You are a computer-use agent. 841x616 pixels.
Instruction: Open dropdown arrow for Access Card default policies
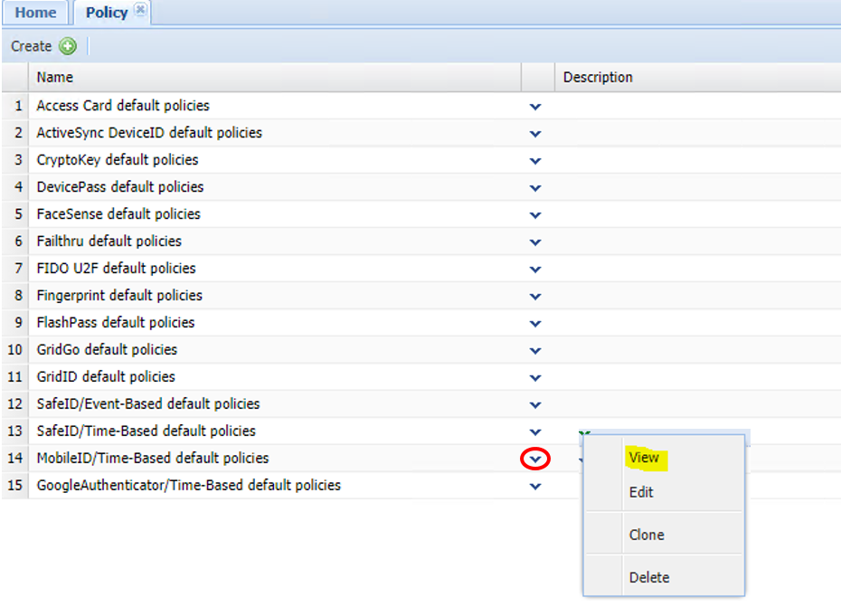535,107
